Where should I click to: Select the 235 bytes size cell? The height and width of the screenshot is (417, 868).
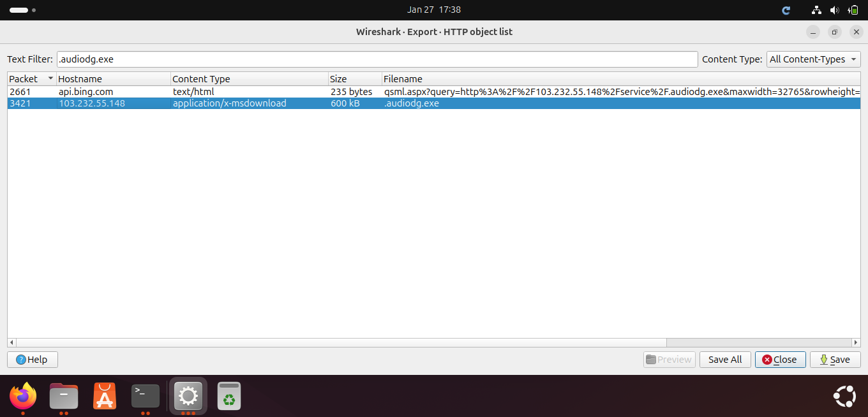click(355, 92)
